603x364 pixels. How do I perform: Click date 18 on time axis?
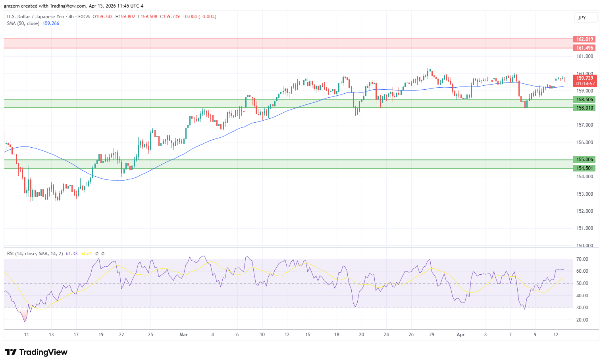click(x=337, y=335)
